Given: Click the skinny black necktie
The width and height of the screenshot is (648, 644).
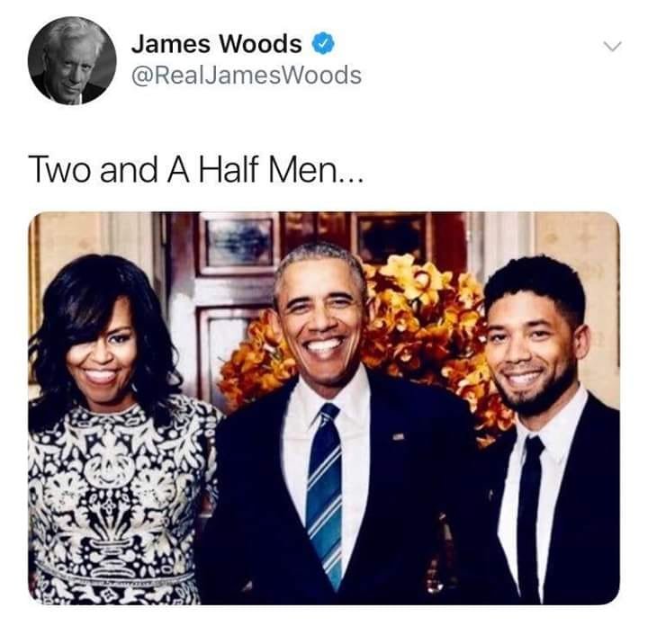Looking at the screenshot, I should point(530,518).
